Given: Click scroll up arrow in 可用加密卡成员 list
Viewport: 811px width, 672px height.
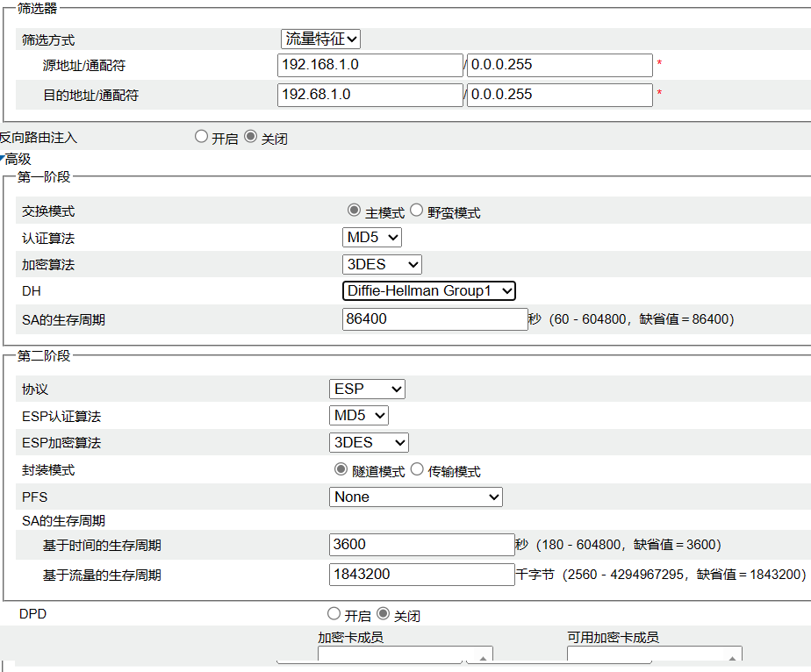Looking at the screenshot, I should click(732, 658).
